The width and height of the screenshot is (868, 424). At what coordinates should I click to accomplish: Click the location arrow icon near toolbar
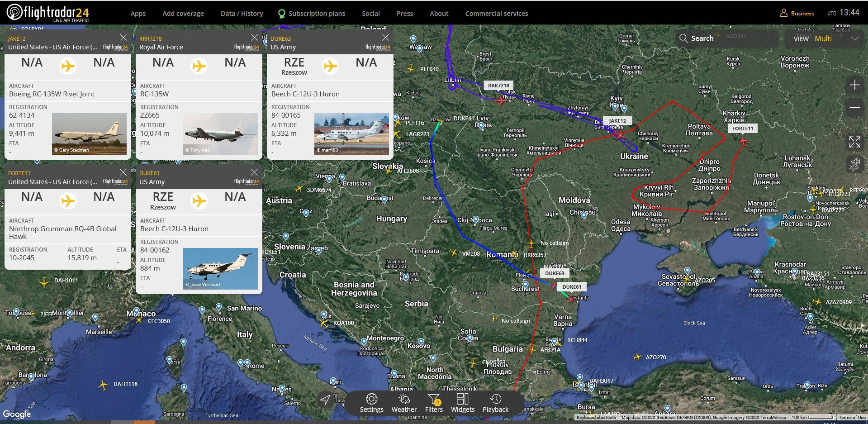325,399
